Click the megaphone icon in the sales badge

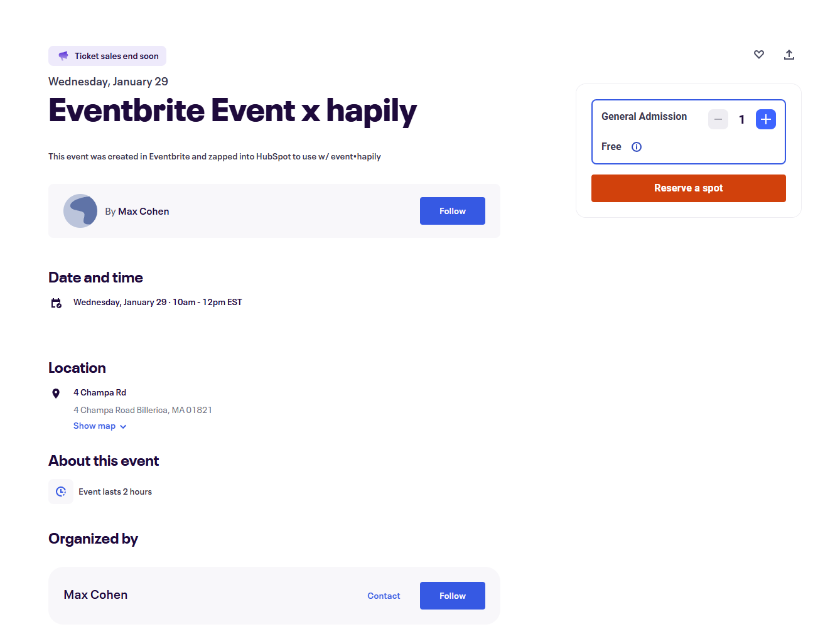(x=63, y=55)
